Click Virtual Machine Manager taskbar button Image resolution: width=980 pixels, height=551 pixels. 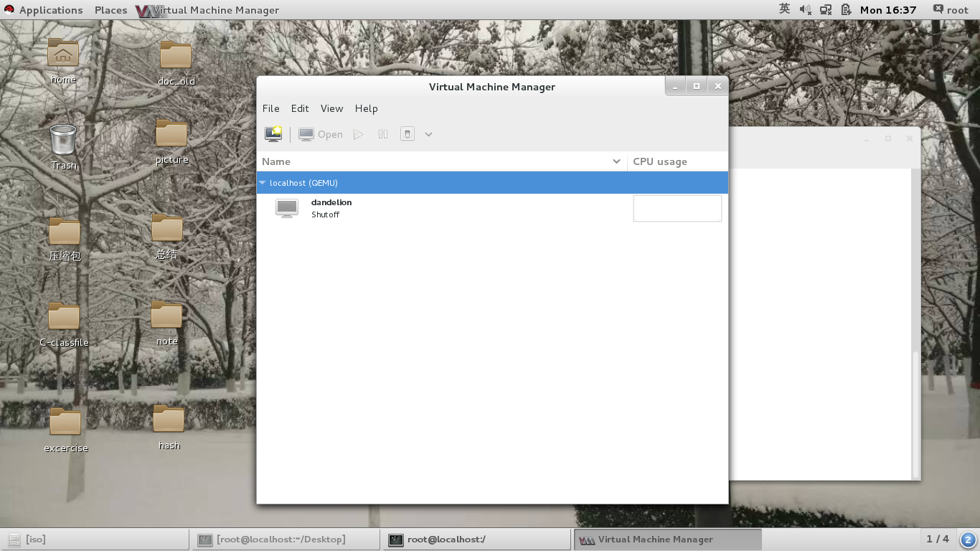[667, 540]
